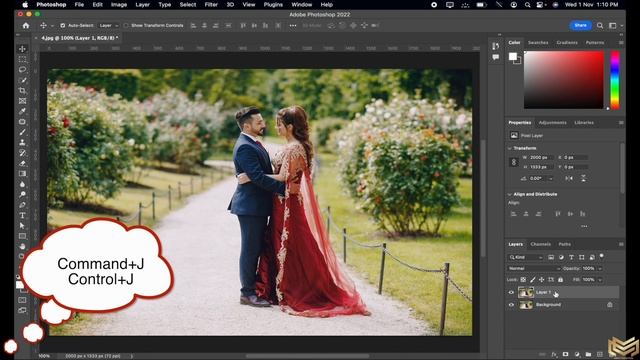Select the Clone Stamp tool

click(x=22, y=142)
